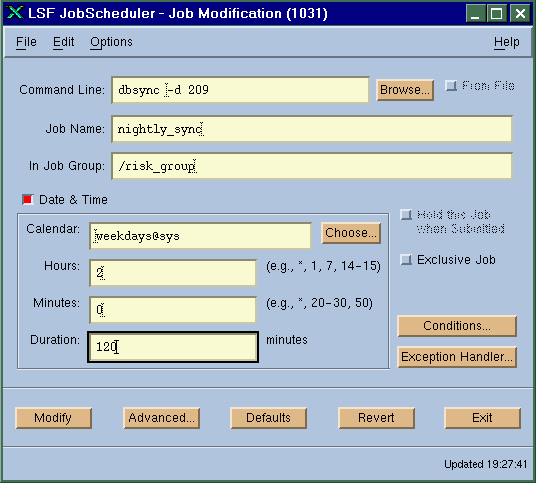The height and width of the screenshot is (483, 536).
Task: Click the 'Updated 19:27:41' status text
Action: click(485, 464)
